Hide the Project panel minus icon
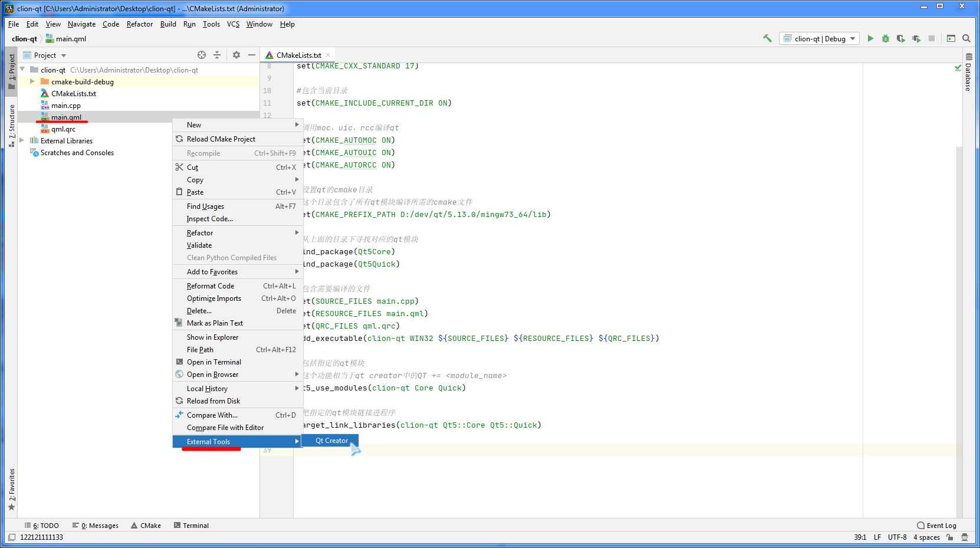The image size is (980, 548). [x=252, y=55]
